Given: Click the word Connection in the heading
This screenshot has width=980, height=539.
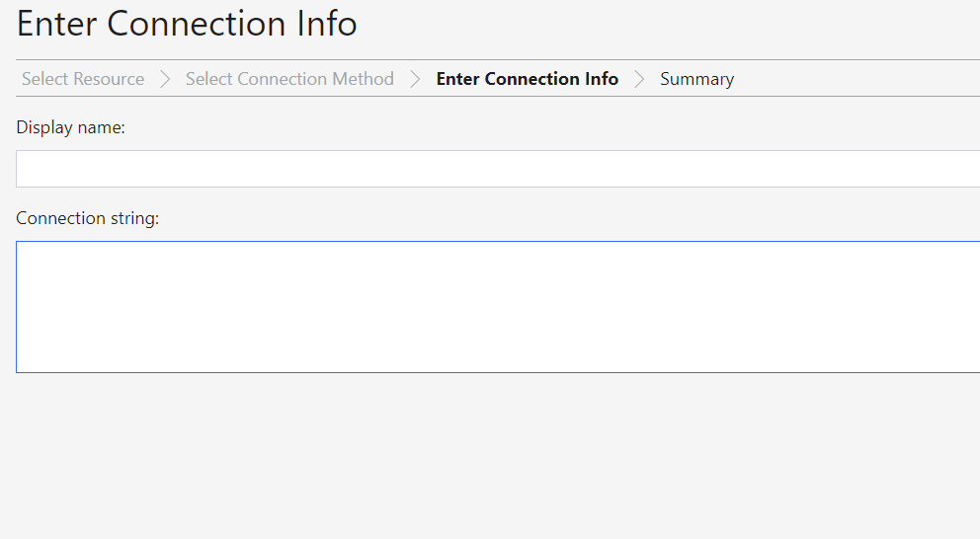Looking at the screenshot, I should [197, 24].
